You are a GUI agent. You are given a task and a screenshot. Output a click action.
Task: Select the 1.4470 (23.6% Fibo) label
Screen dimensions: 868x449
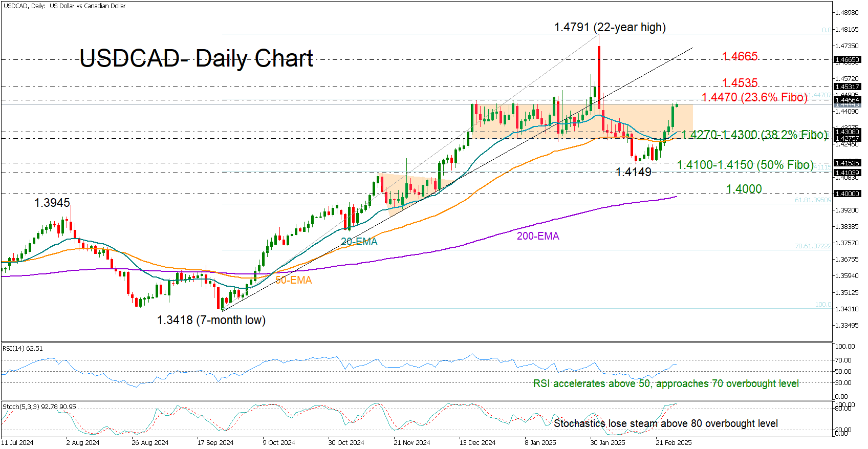[x=753, y=97]
